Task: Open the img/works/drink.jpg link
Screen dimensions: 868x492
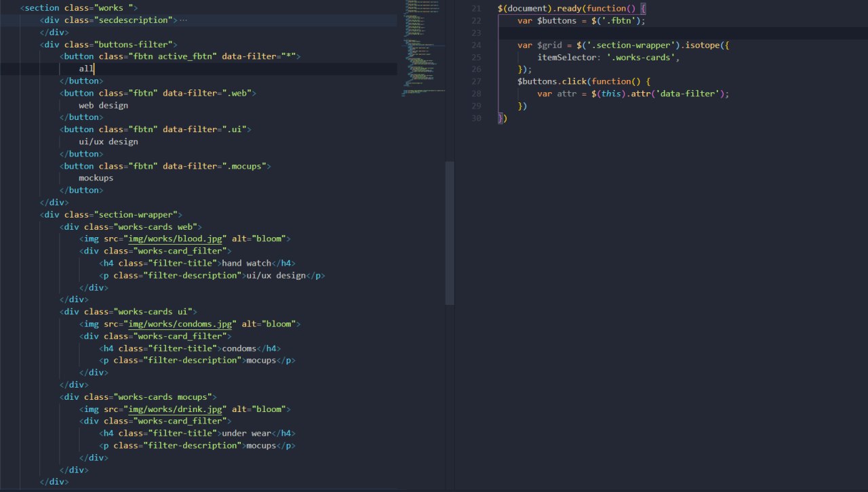Action: [x=176, y=409]
